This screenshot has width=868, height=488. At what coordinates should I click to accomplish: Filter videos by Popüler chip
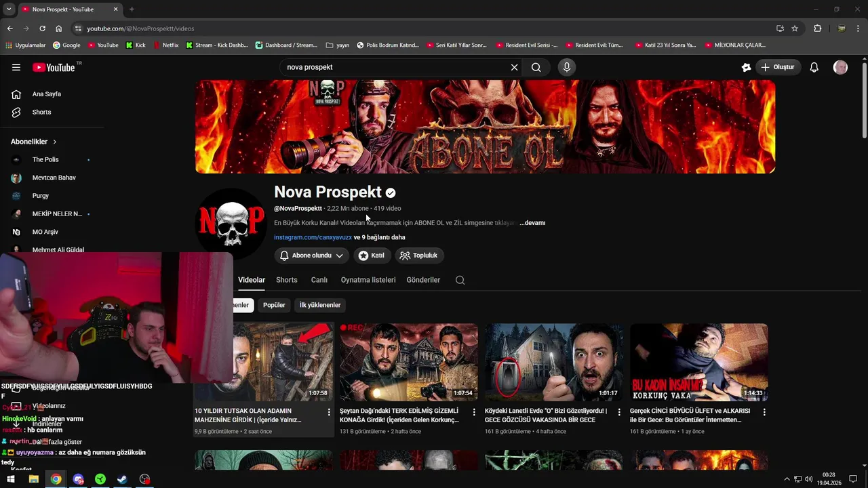274,305
